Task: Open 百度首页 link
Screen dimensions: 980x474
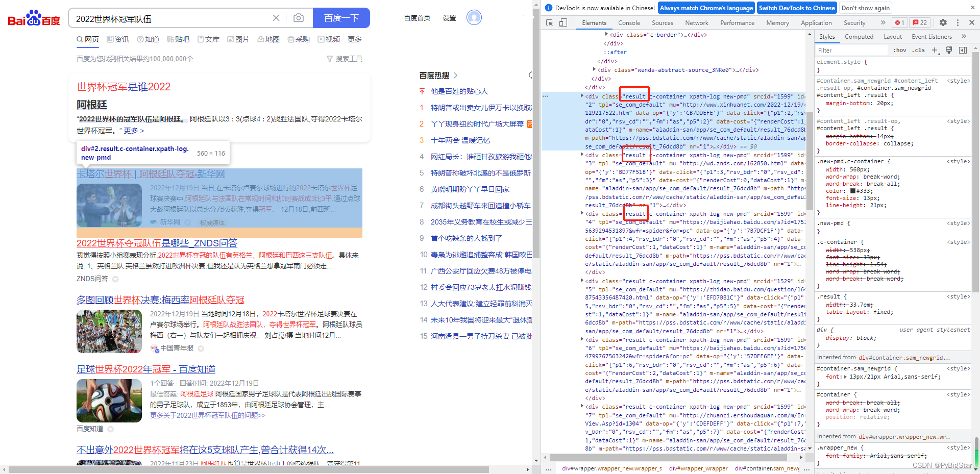Action: click(x=417, y=18)
